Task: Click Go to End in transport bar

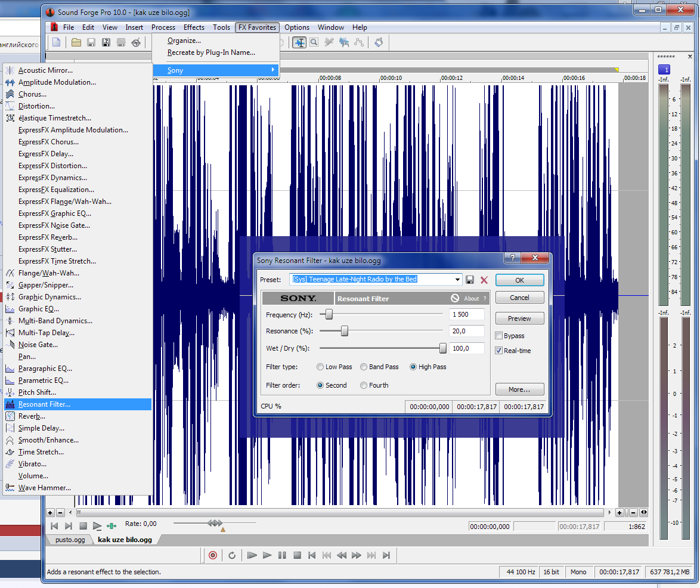Action: point(386,555)
